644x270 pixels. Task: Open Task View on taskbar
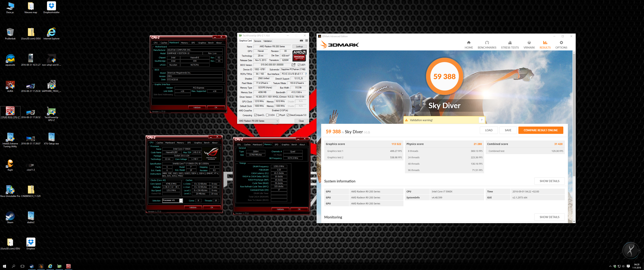(x=22, y=266)
